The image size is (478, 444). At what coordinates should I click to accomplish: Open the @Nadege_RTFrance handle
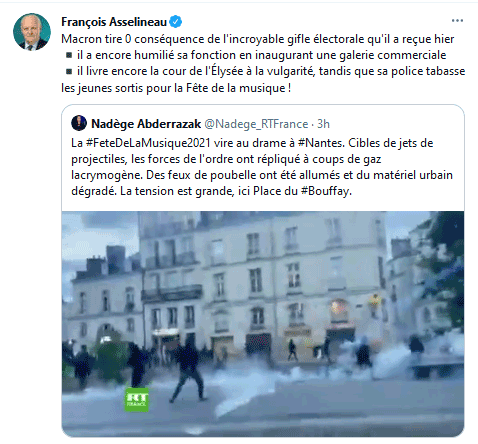[256, 124]
